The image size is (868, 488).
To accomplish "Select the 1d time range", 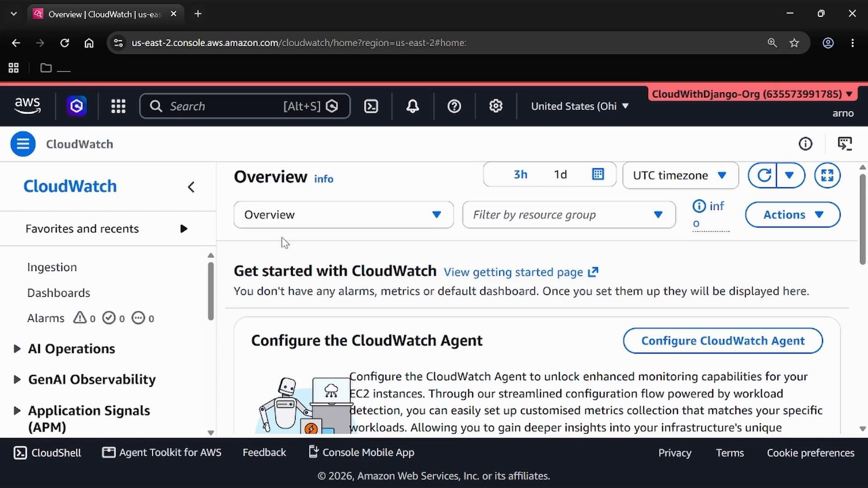I will pos(561,175).
